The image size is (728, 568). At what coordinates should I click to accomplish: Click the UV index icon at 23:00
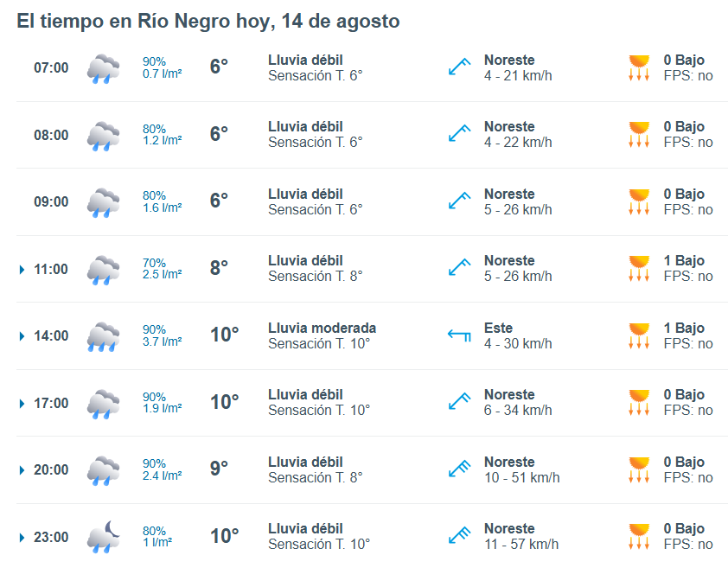639,536
